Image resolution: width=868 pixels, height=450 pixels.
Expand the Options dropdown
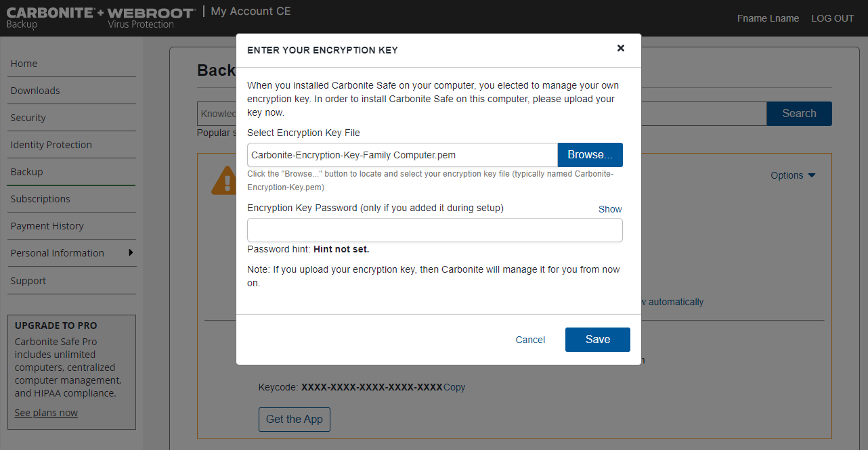coord(793,175)
